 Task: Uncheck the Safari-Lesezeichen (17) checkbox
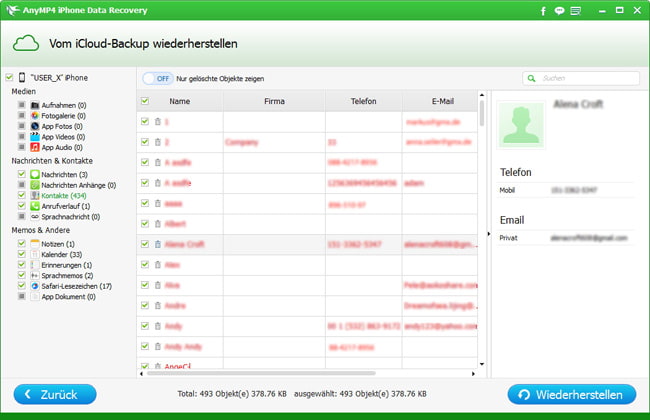click(x=22, y=285)
